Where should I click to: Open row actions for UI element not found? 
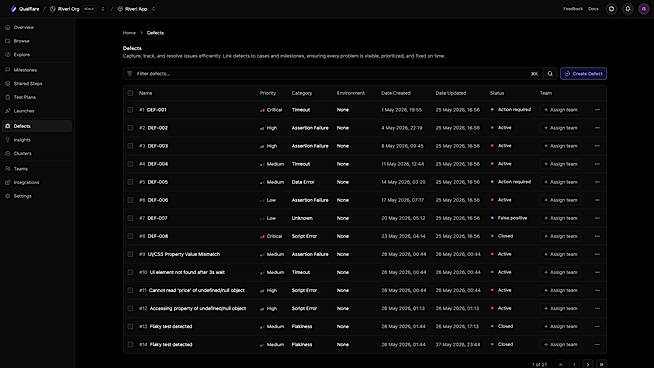[x=597, y=272]
